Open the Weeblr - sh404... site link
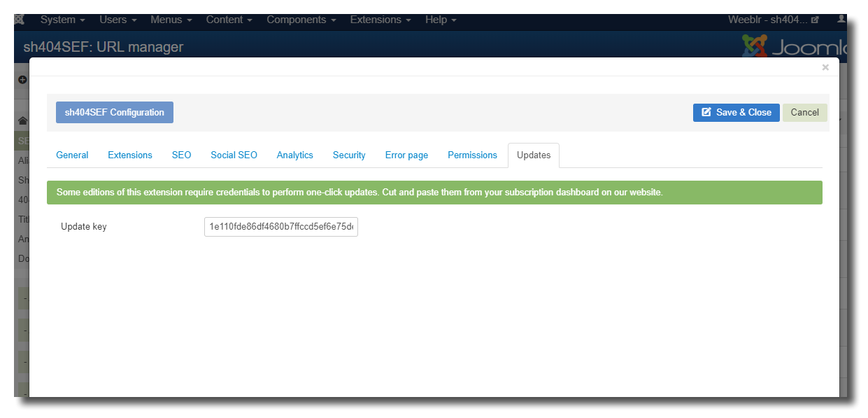The width and height of the screenshot is (868, 418). pos(774,20)
